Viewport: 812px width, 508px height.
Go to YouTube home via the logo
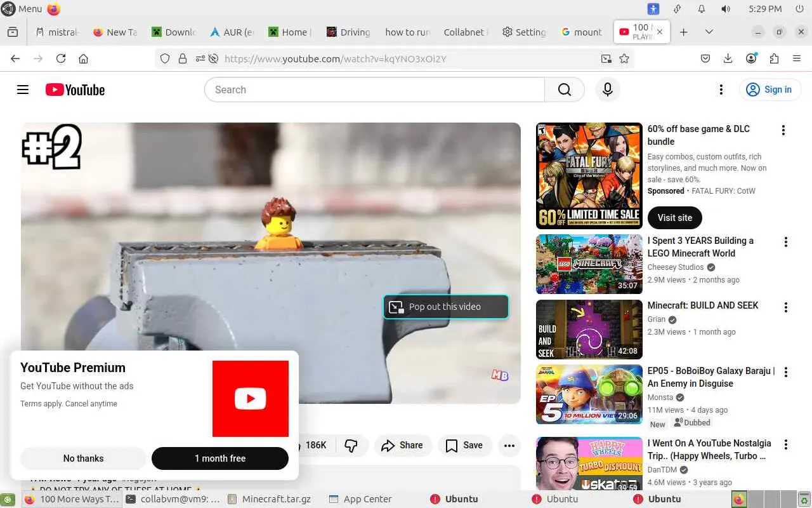pos(75,90)
